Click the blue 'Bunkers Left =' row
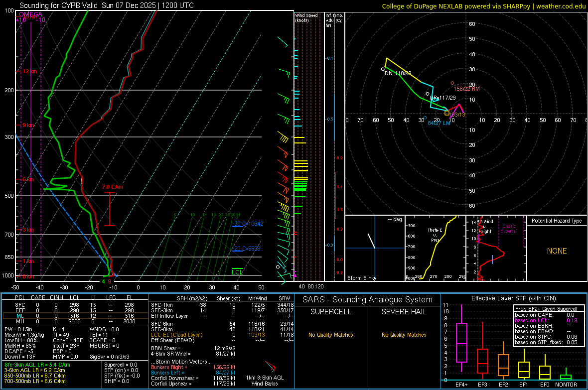 tap(193, 373)
